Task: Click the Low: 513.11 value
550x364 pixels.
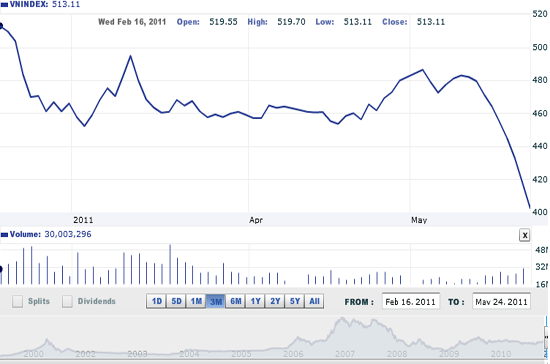Action: tap(343, 22)
